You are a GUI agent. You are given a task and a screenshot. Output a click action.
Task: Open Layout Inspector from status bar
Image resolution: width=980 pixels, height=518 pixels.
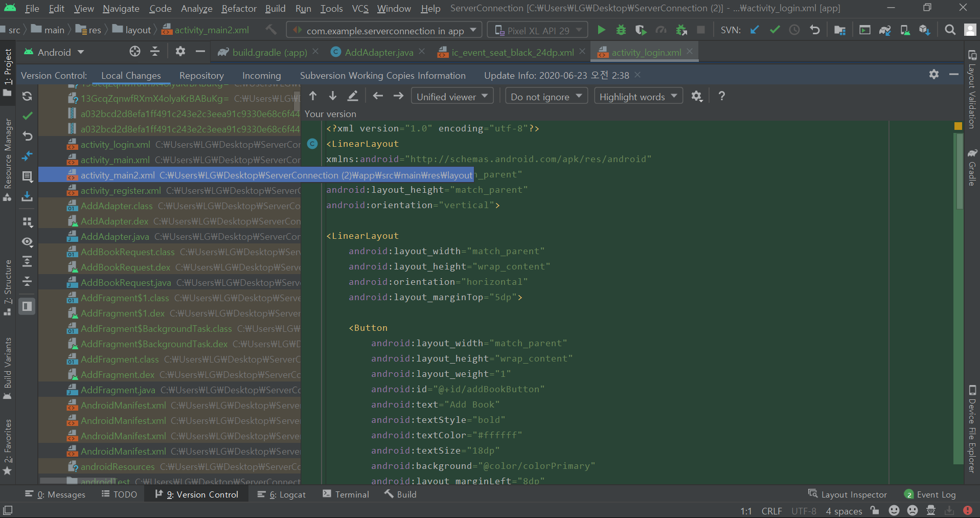[848, 494]
